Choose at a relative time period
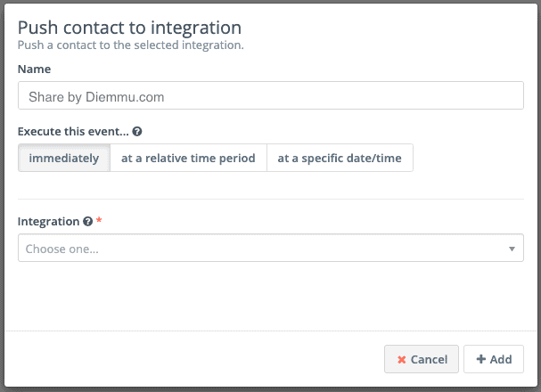 coord(188,159)
